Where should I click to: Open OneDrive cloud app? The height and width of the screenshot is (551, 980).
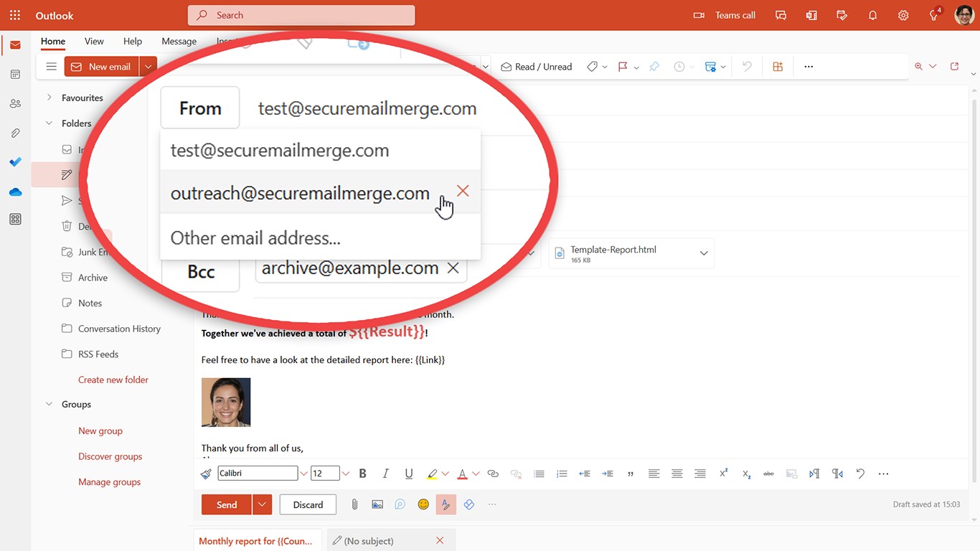click(x=15, y=192)
